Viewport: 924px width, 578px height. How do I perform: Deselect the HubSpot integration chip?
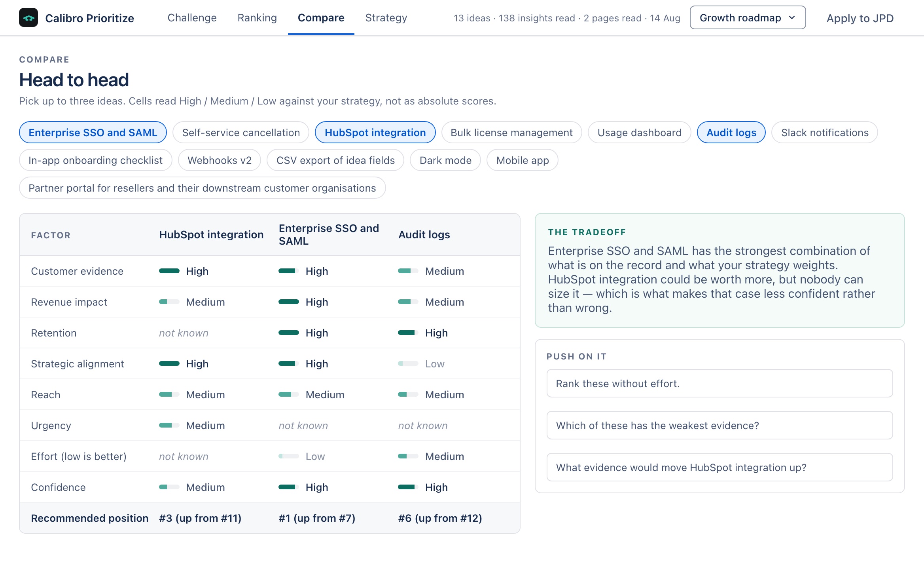pyautogui.click(x=375, y=133)
